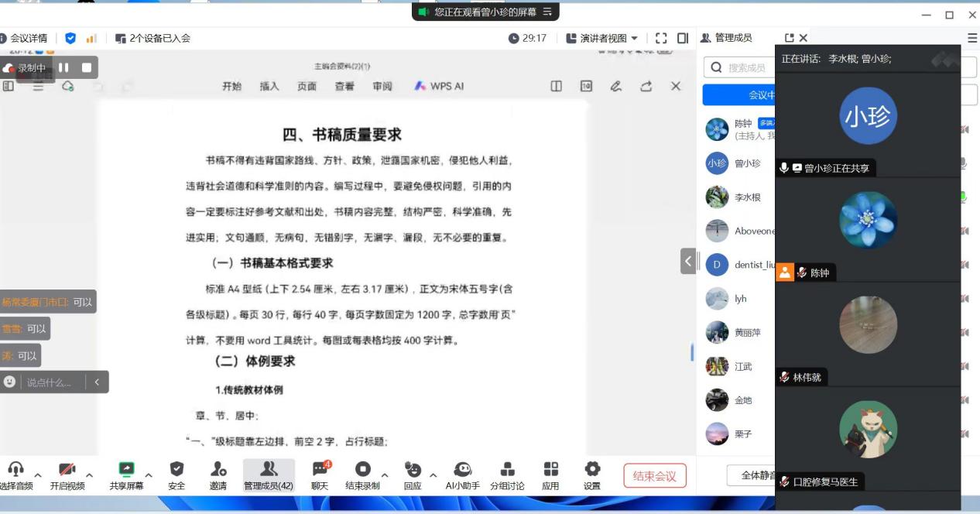Expand the arrow beside 共享屏幕
Screen dimensions: 980x514
[149, 475]
